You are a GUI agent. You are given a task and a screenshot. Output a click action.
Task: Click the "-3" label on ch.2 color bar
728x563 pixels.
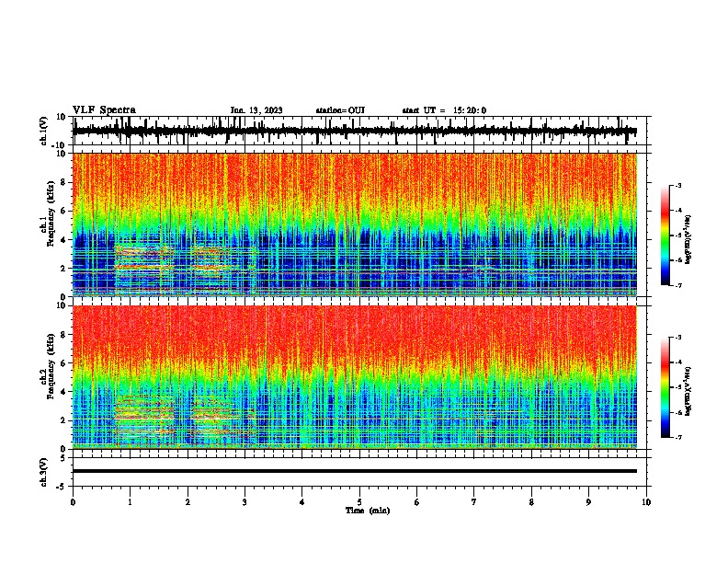pos(677,338)
